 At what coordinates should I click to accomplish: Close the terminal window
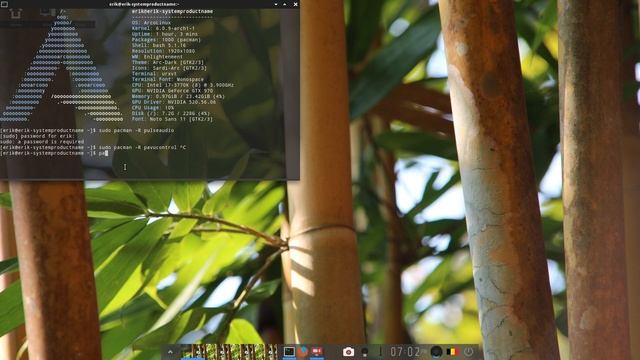point(296,4)
